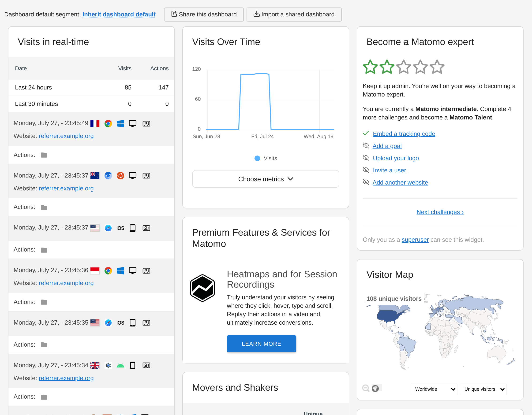Viewport: 532px width, 415px height.
Task: Open the Unique visitors metric dropdown
Action: 483,389
